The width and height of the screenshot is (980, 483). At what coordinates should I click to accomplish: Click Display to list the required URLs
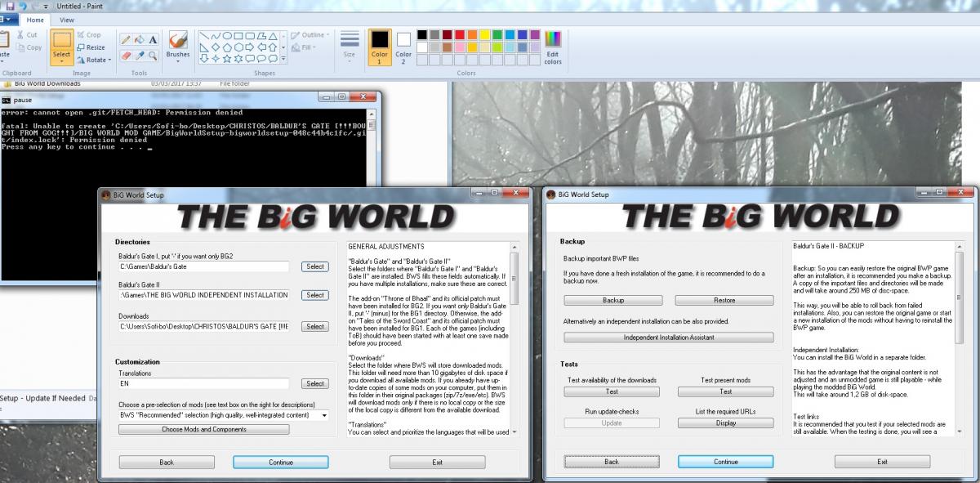coord(726,423)
